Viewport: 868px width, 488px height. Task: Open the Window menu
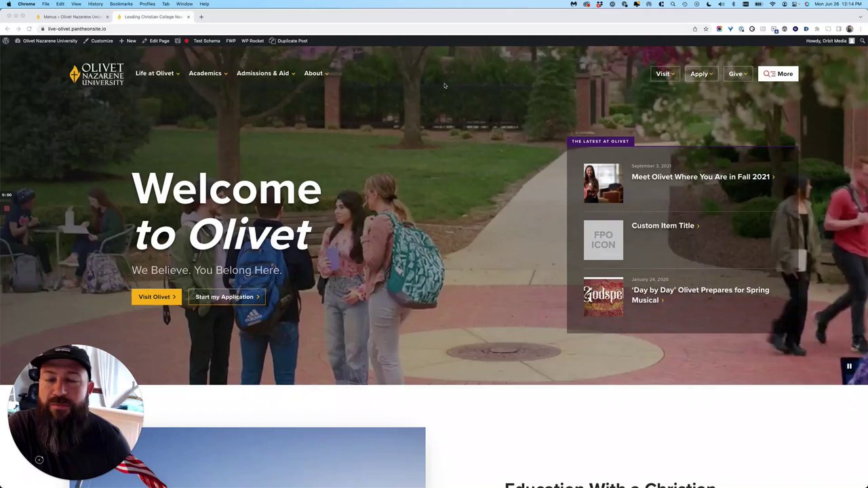[x=184, y=4]
